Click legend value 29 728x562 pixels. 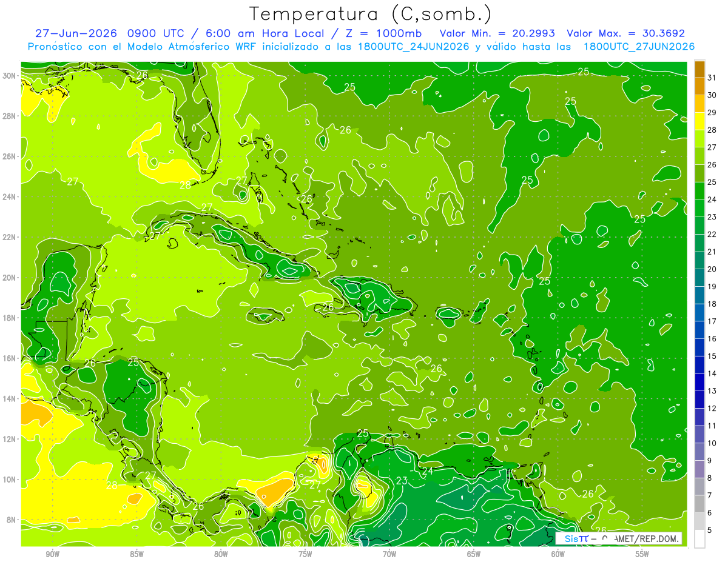pos(712,113)
